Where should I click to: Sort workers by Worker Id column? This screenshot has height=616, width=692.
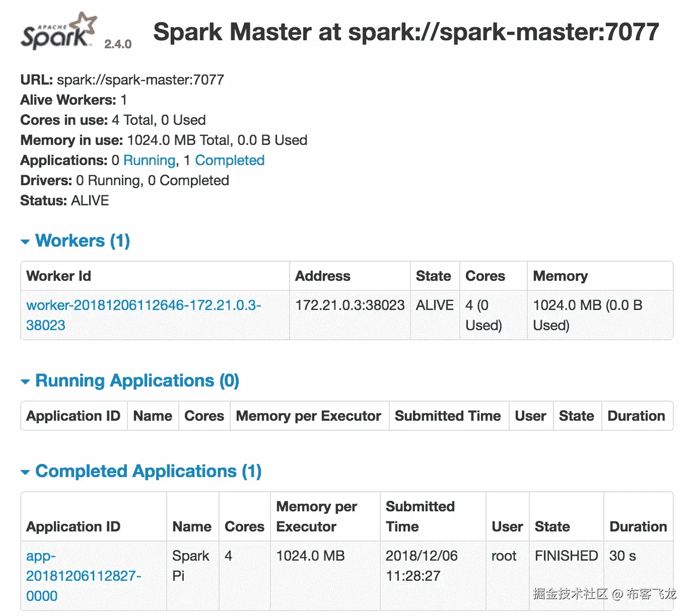pos(58,276)
